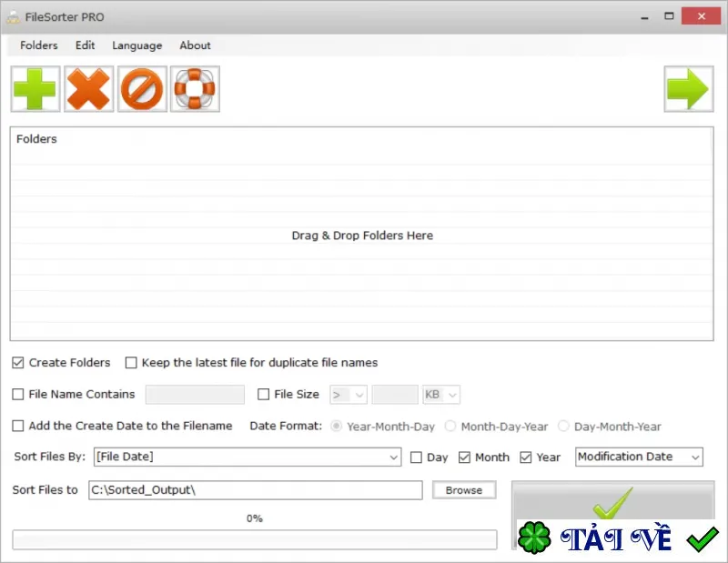Select the Year-Month-Day date format
Image resolution: width=728 pixels, height=563 pixels.
[x=337, y=426]
